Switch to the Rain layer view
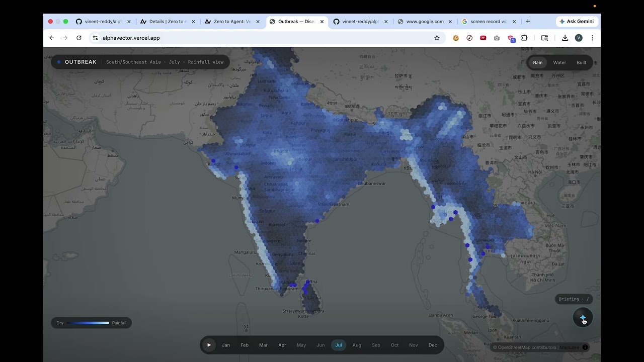Screen dimensions: 644x362 click(538, 62)
